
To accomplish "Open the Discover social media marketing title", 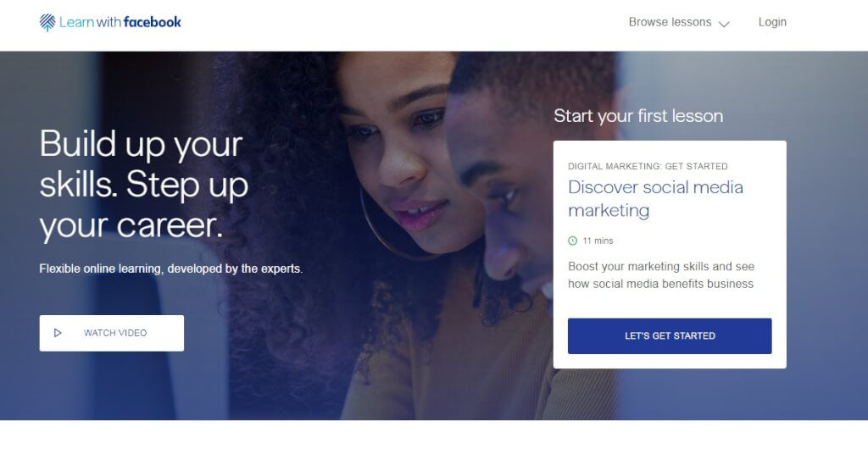I will [655, 198].
